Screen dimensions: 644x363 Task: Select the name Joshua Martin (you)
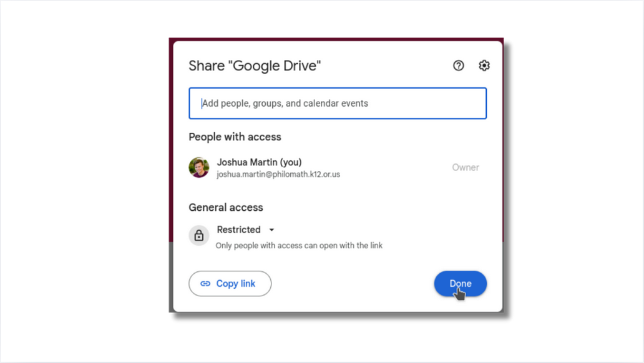(x=259, y=162)
